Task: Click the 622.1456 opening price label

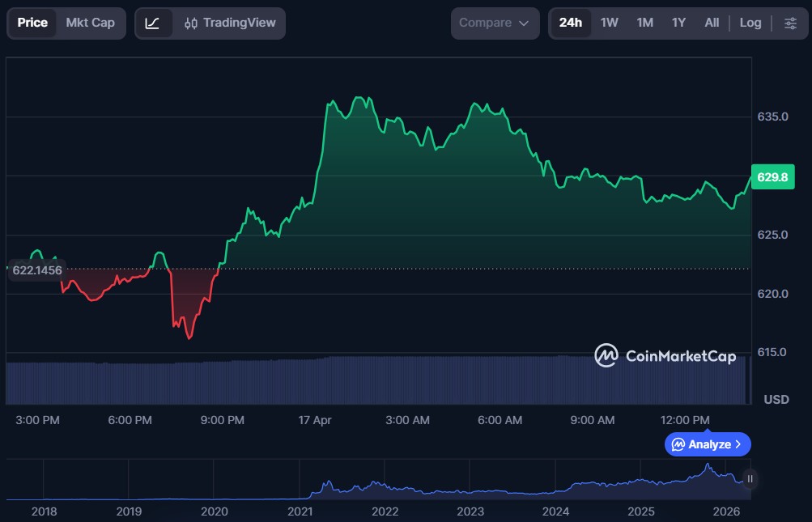Action: point(36,271)
